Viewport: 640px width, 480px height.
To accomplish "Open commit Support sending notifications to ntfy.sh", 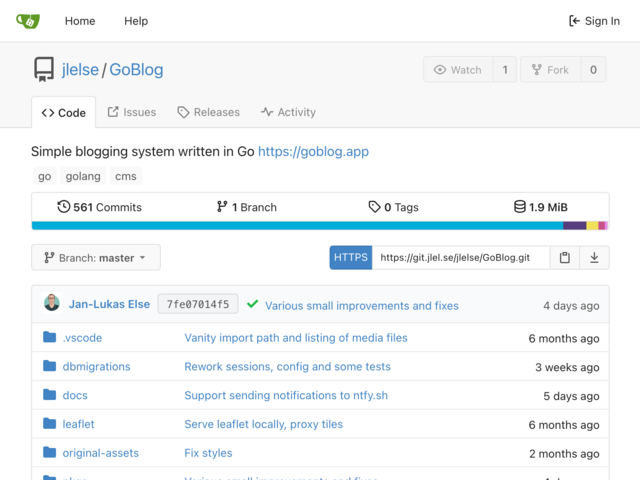I will [286, 396].
